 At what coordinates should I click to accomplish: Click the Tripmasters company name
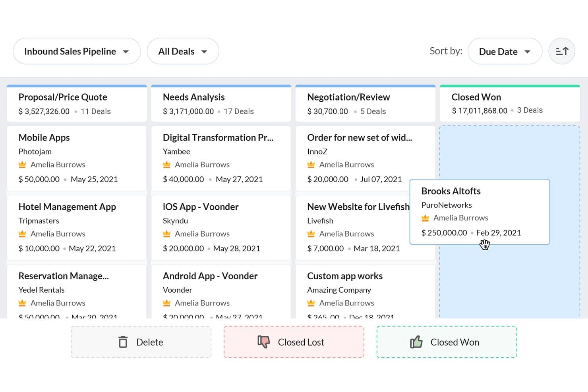39,220
